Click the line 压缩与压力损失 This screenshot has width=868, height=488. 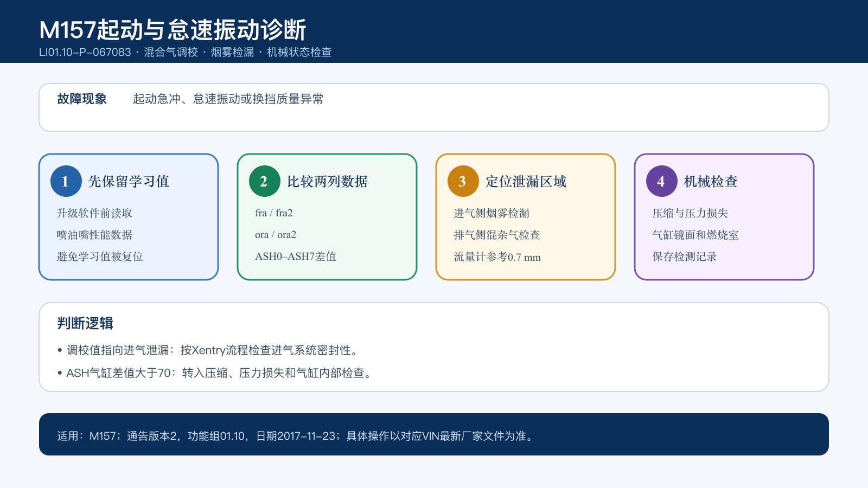pyautogui.click(x=690, y=213)
